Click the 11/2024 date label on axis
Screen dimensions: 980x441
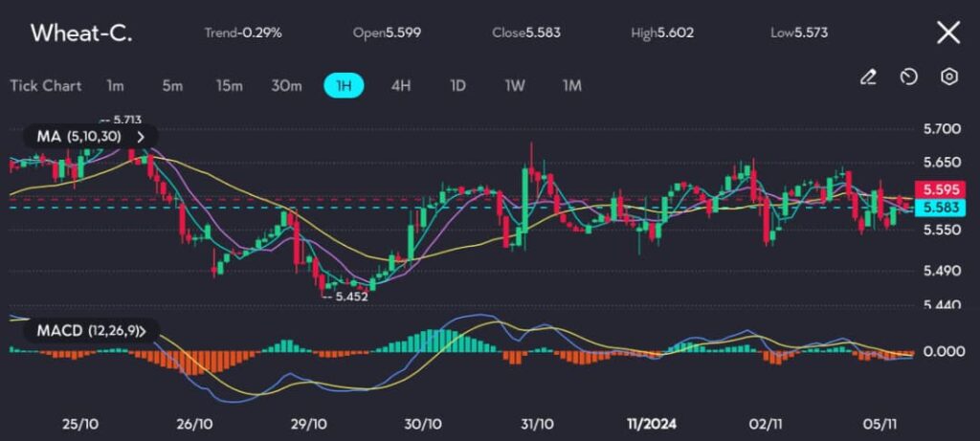[646, 423]
